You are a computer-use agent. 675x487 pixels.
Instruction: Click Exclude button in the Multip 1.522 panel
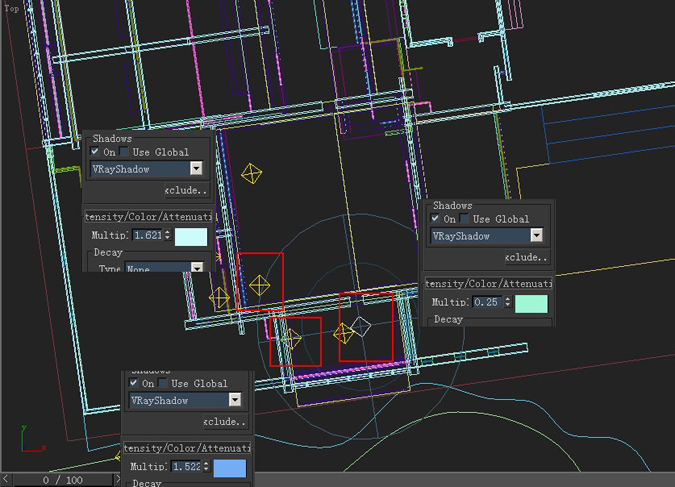(x=226, y=422)
